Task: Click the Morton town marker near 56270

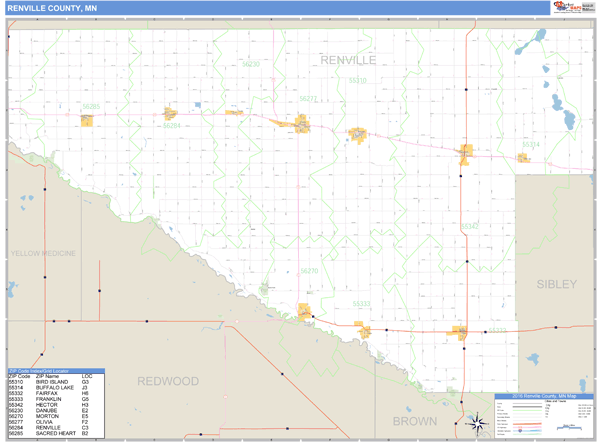Action: pyautogui.click(x=305, y=313)
